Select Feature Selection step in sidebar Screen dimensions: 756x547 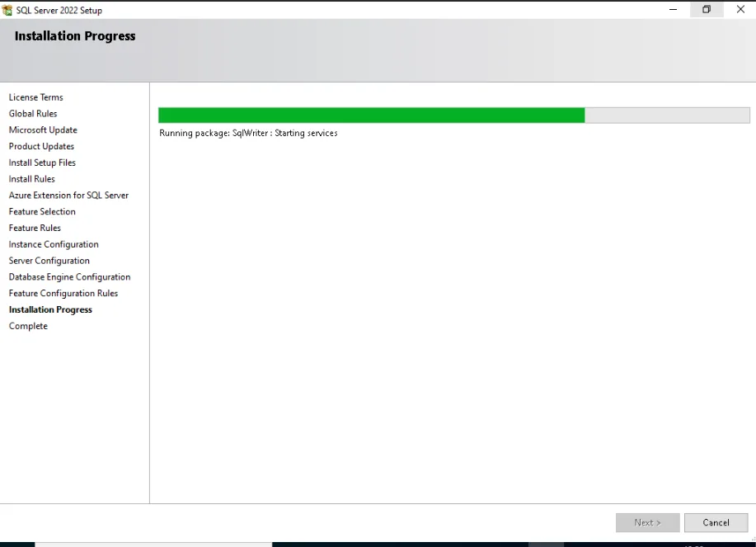coord(42,212)
